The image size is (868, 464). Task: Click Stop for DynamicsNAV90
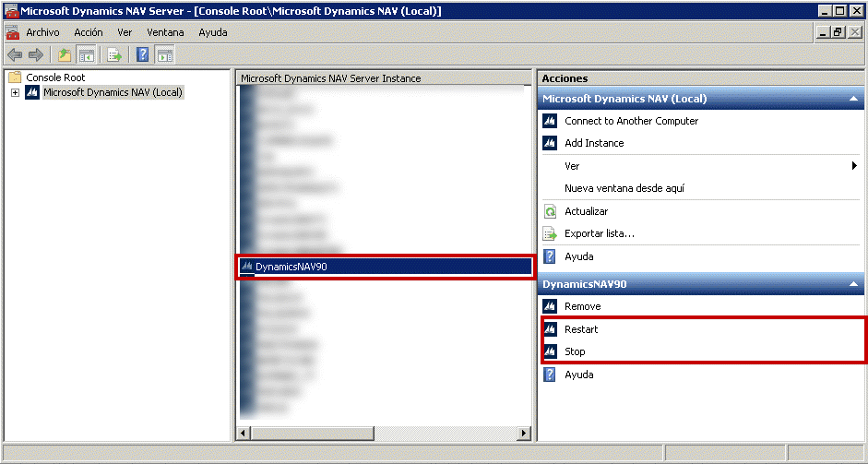click(575, 351)
